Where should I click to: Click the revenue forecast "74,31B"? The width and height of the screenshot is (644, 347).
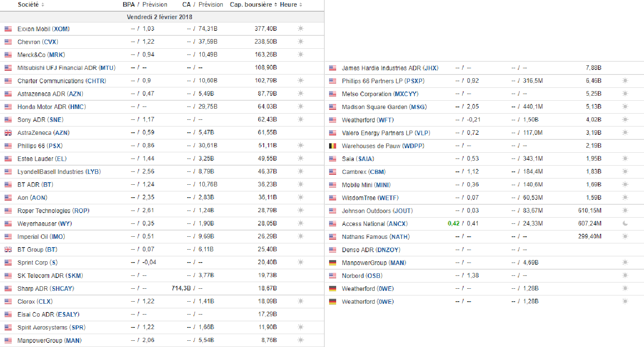click(x=208, y=29)
